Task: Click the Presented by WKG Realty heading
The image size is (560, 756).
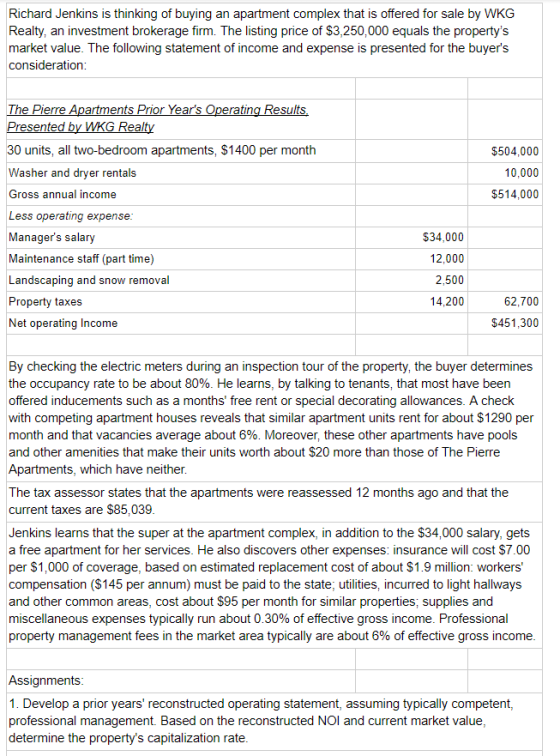Action: (81, 127)
